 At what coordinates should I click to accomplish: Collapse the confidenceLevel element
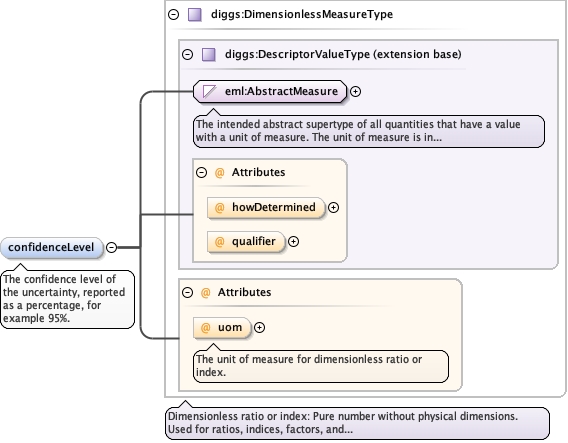[112, 247]
